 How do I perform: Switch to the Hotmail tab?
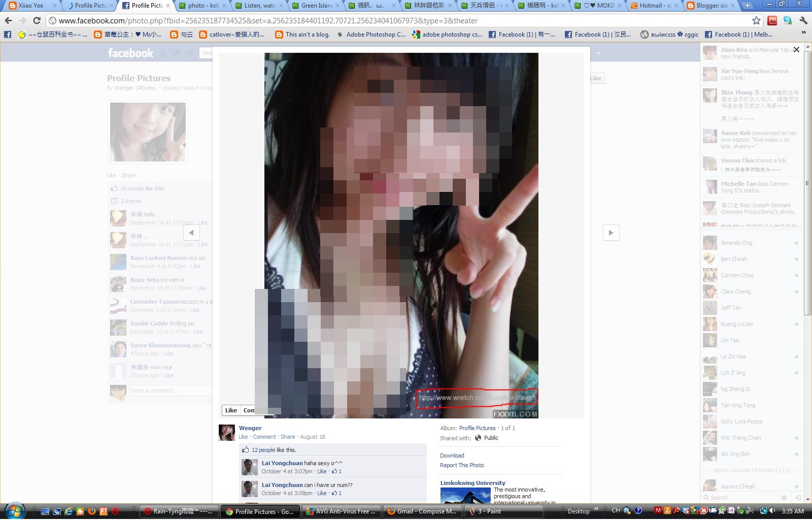point(654,6)
